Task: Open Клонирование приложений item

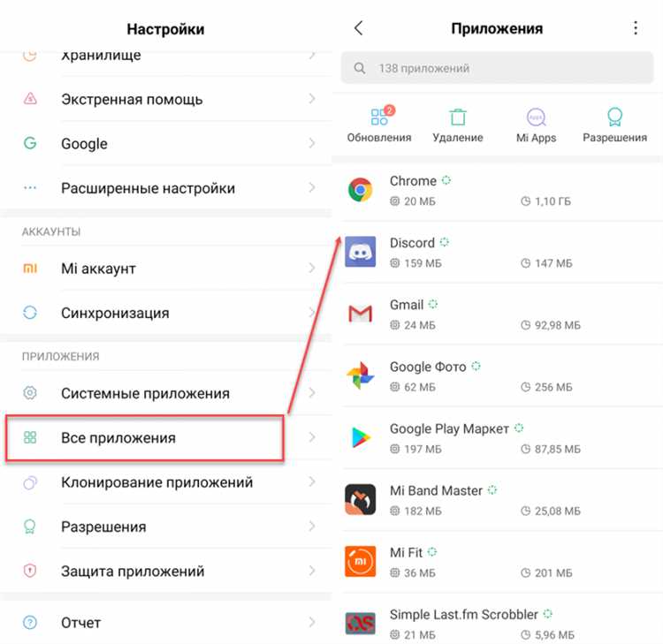Action: pos(166,482)
